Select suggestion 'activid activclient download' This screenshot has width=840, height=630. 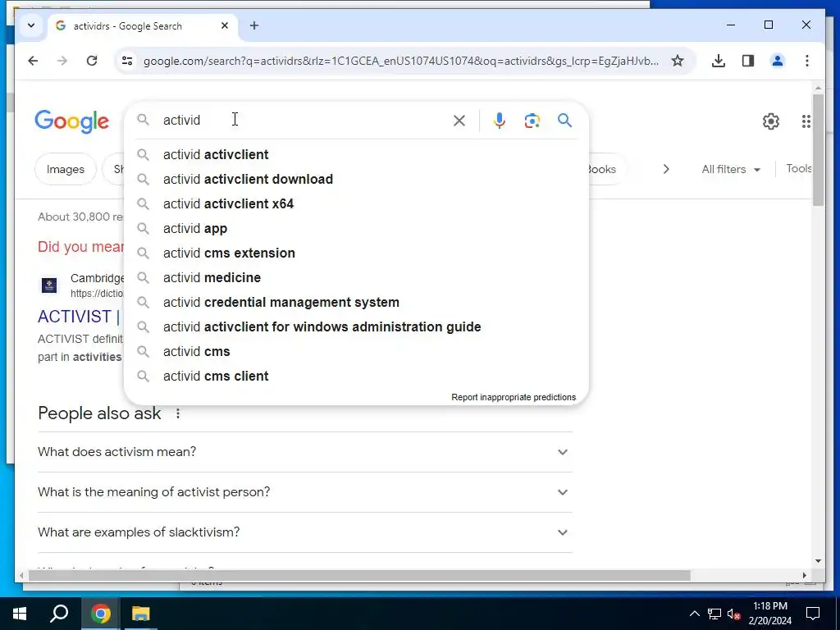[356, 180]
